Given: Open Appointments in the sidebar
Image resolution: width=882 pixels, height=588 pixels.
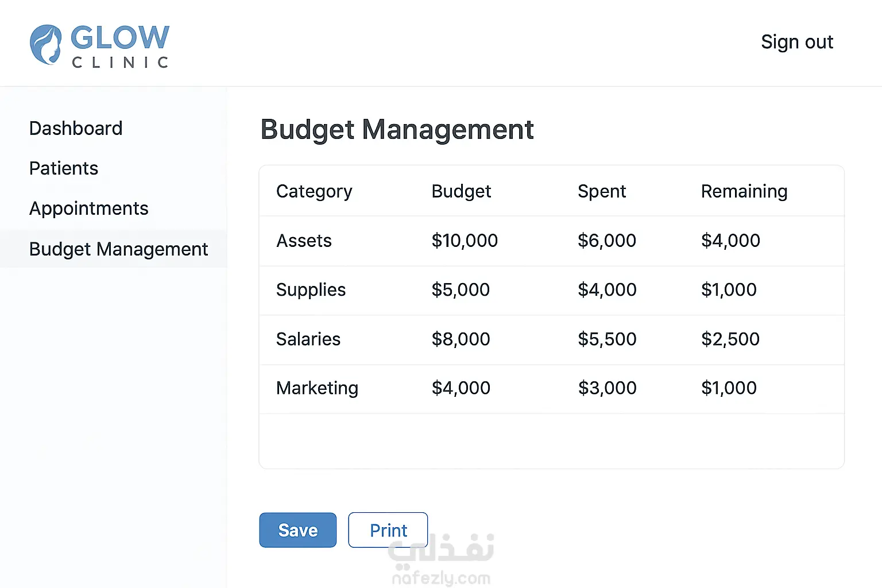Looking at the screenshot, I should pyautogui.click(x=89, y=208).
